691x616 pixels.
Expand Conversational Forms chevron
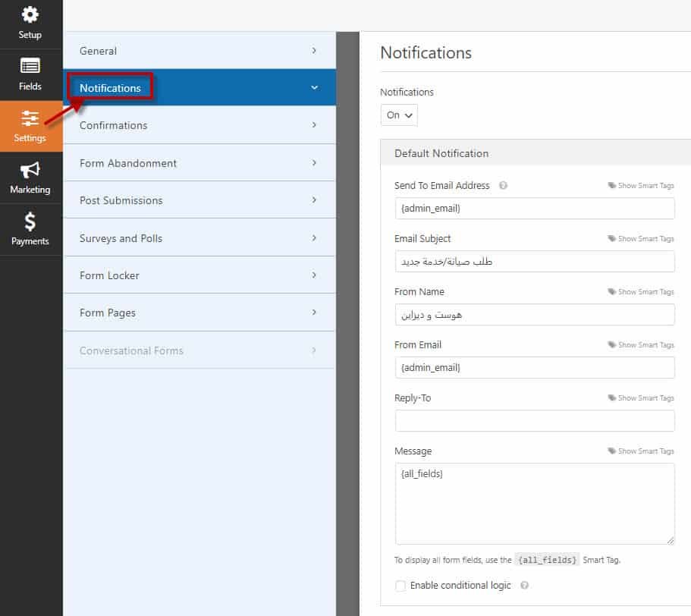point(314,350)
